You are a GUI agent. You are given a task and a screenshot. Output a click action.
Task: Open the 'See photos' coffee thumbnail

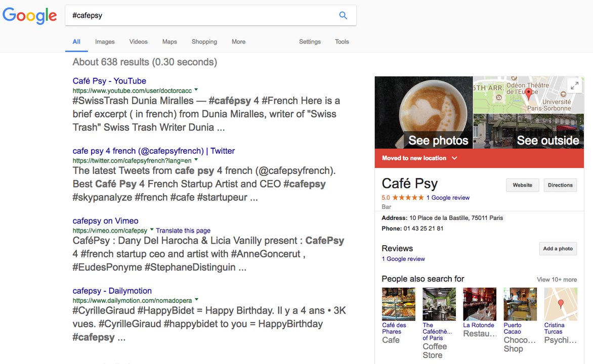click(x=423, y=112)
